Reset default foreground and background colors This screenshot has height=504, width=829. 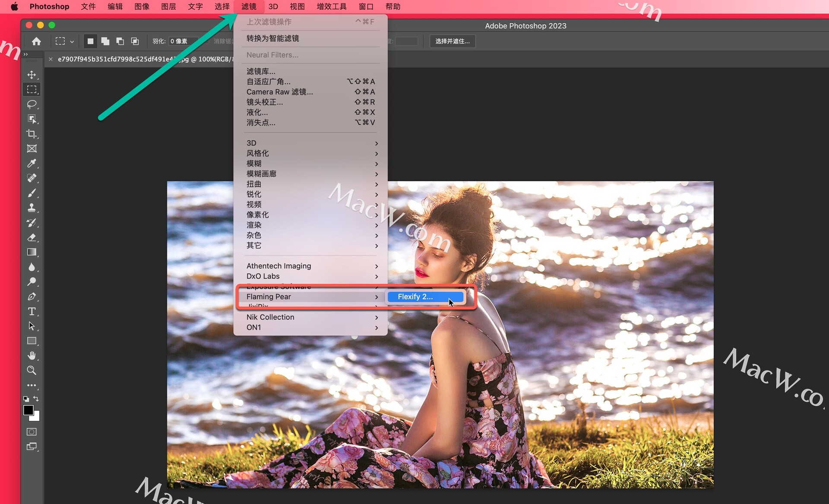point(26,399)
